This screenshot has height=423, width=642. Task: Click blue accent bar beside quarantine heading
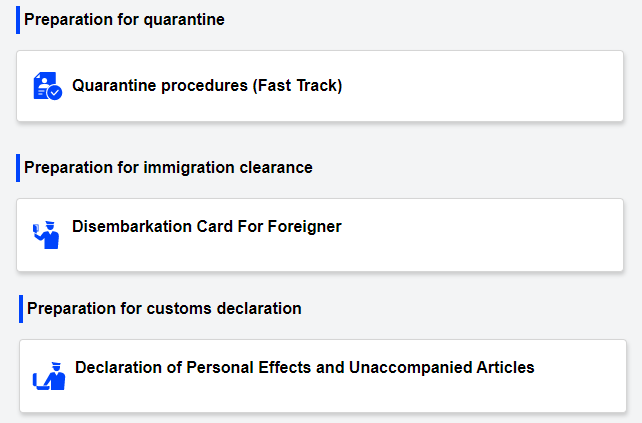[x=18, y=19]
